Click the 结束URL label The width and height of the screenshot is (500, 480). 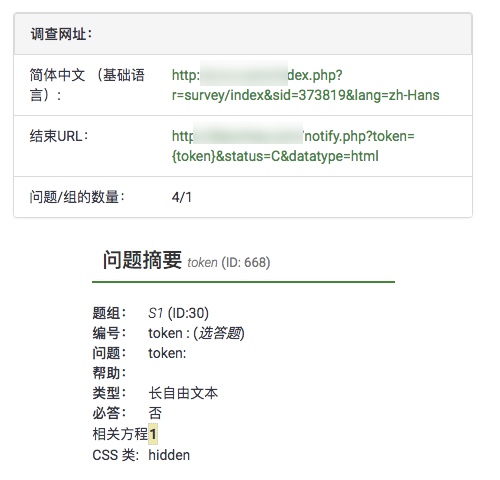coord(59,136)
